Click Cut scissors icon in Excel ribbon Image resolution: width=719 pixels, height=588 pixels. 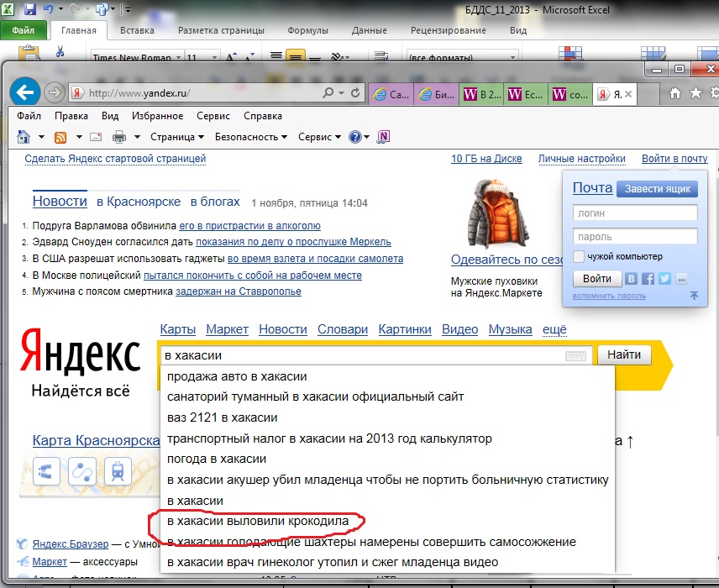pos(60,51)
